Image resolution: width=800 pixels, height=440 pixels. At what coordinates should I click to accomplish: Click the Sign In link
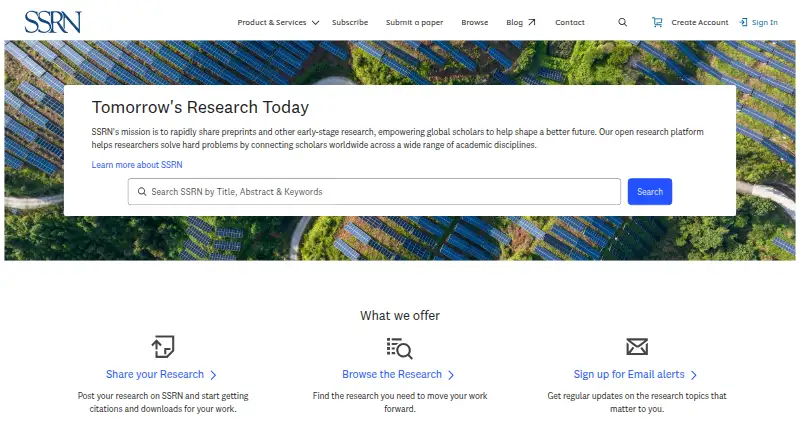coord(765,22)
